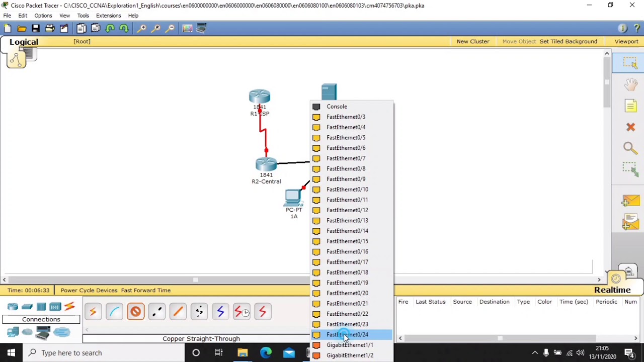
Task: Zoom out with the minus magnifier
Action: point(170,29)
